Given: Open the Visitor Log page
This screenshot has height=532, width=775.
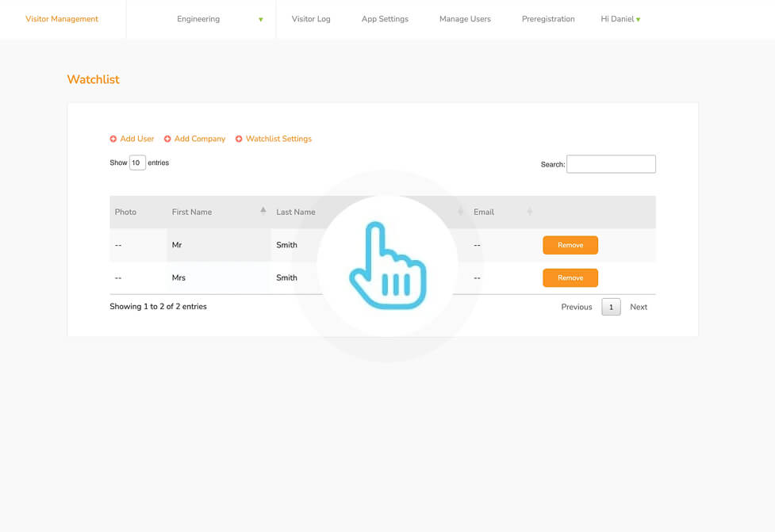Looking at the screenshot, I should tap(311, 19).
